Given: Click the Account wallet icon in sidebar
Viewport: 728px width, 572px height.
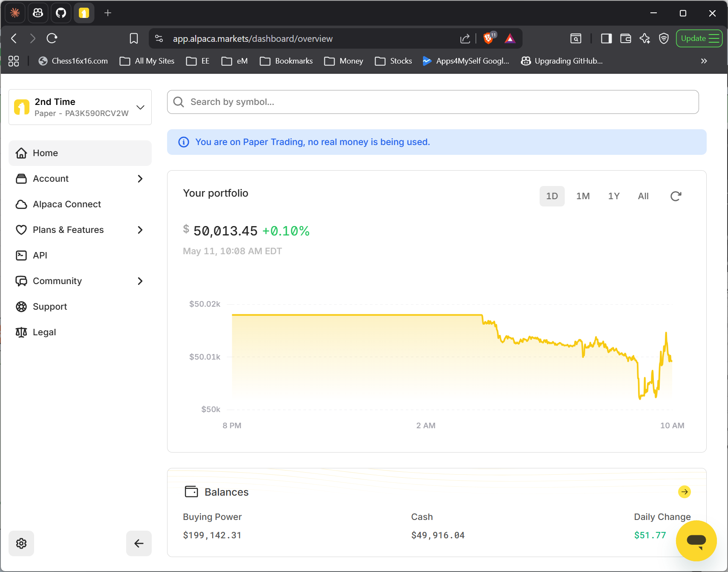Looking at the screenshot, I should pos(21,179).
